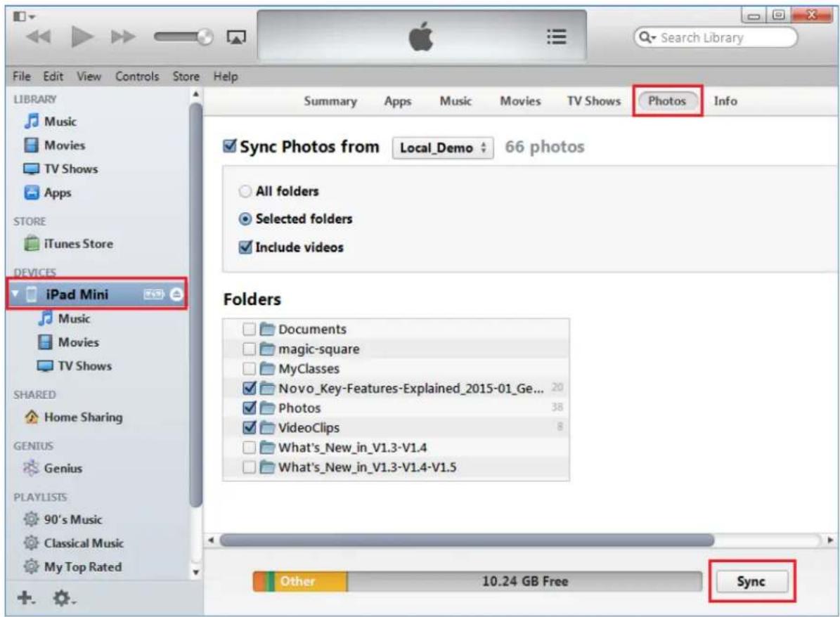Click the sidebar scrollbar down arrow
840x617 pixels.
click(x=196, y=572)
